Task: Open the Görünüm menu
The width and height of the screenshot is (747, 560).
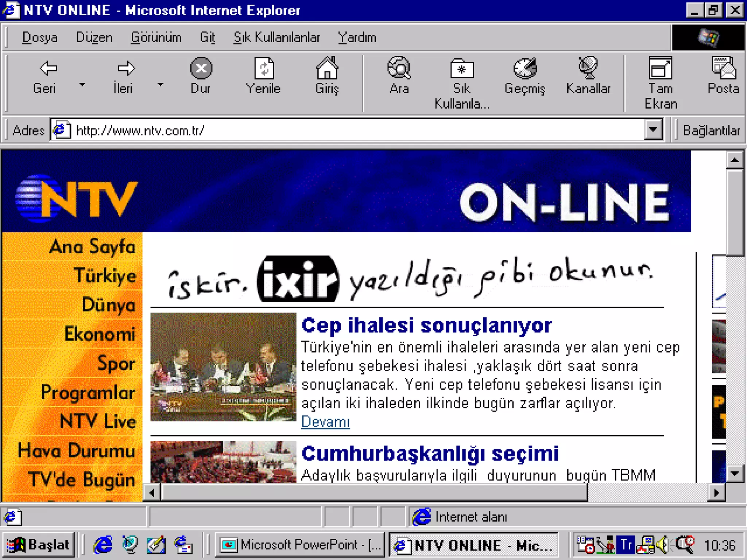Action: [x=156, y=38]
